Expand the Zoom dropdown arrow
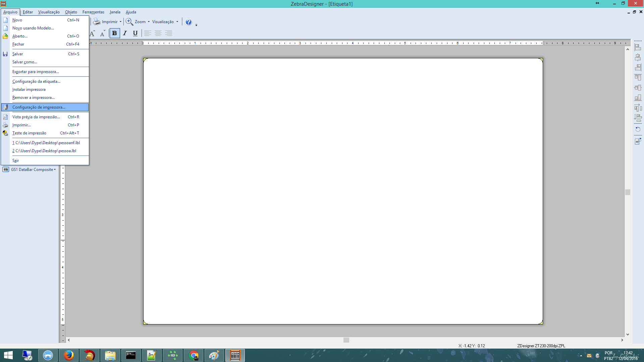Viewport: 644px width, 362px height. [149, 22]
